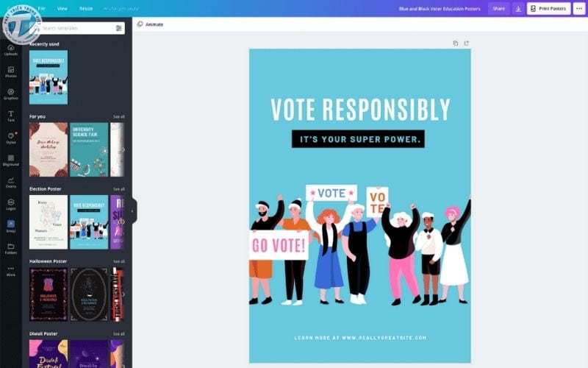Click the add page icon above poster
Viewport: 588px width, 368px height.
pos(467,43)
